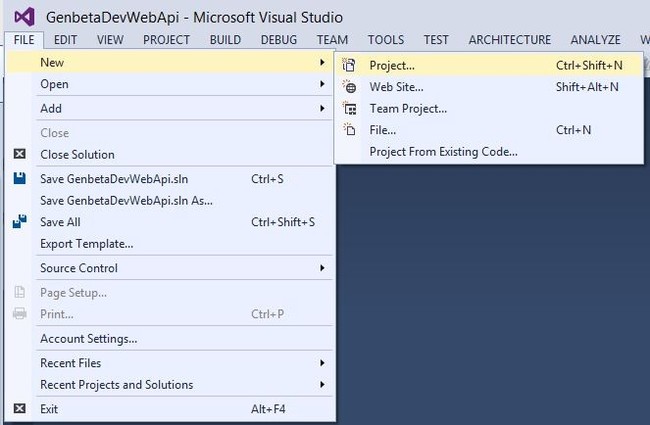Choose Save All menu entry

(x=170, y=222)
